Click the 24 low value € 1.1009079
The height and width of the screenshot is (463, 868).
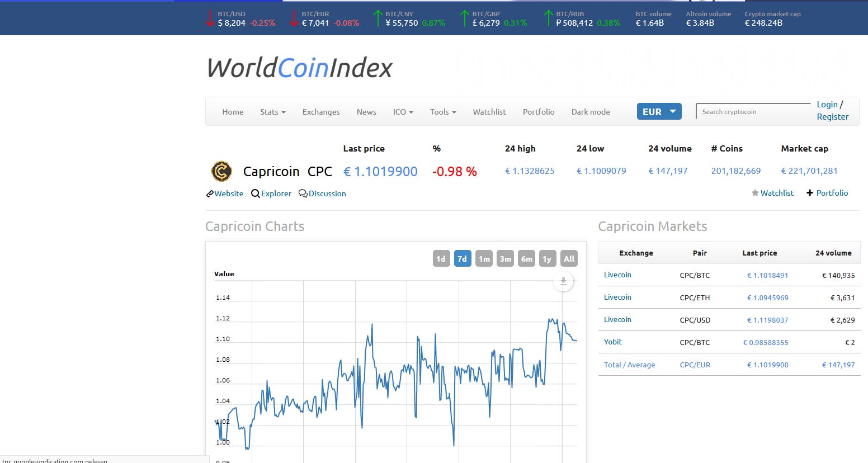tap(602, 171)
